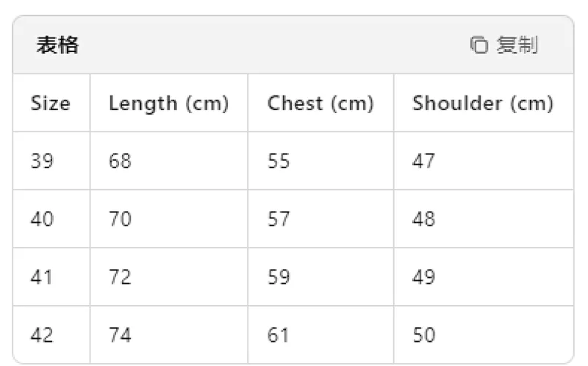Screen dimensions: 588x366
Task: Click the size 41 cell
Action: click(51, 277)
